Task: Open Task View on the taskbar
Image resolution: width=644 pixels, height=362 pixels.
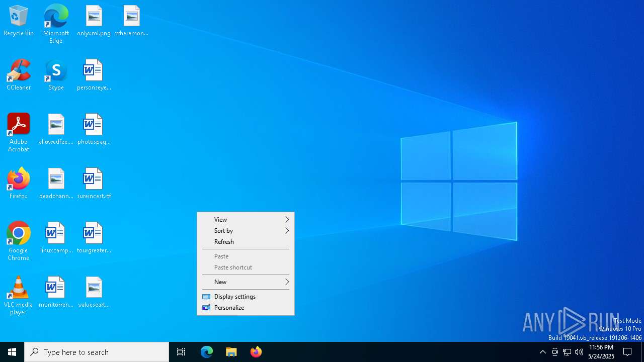Action: (x=181, y=352)
